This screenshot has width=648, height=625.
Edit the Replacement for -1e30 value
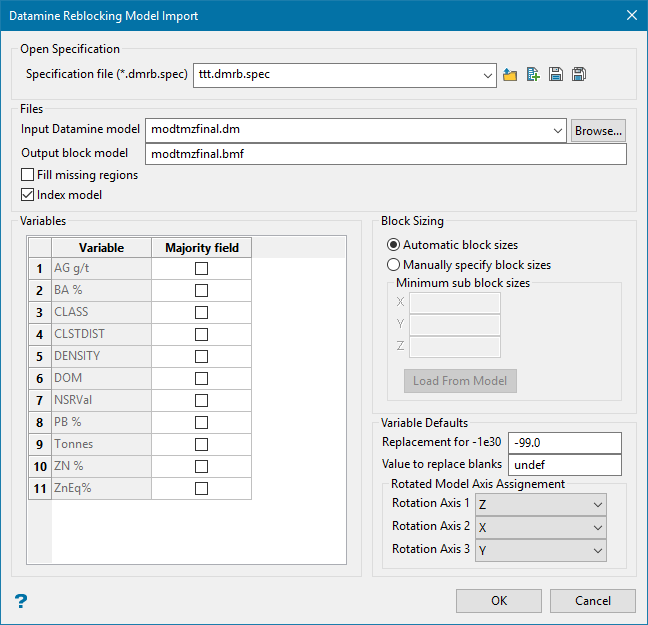[565, 443]
